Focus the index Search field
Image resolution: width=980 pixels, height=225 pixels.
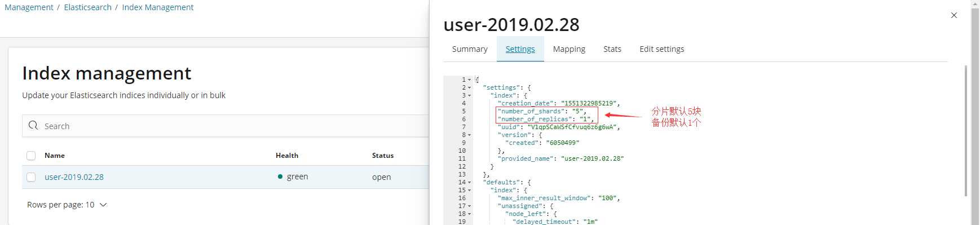(226, 126)
